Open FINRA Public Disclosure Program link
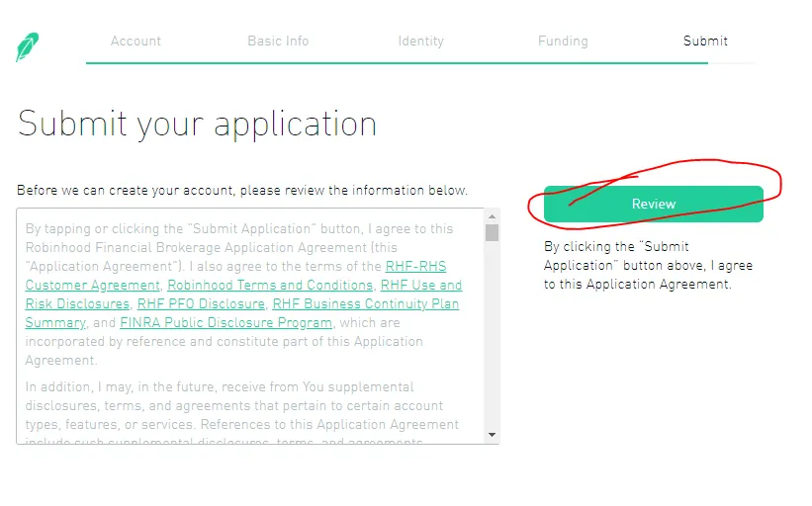812x506 pixels. click(x=226, y=322)
